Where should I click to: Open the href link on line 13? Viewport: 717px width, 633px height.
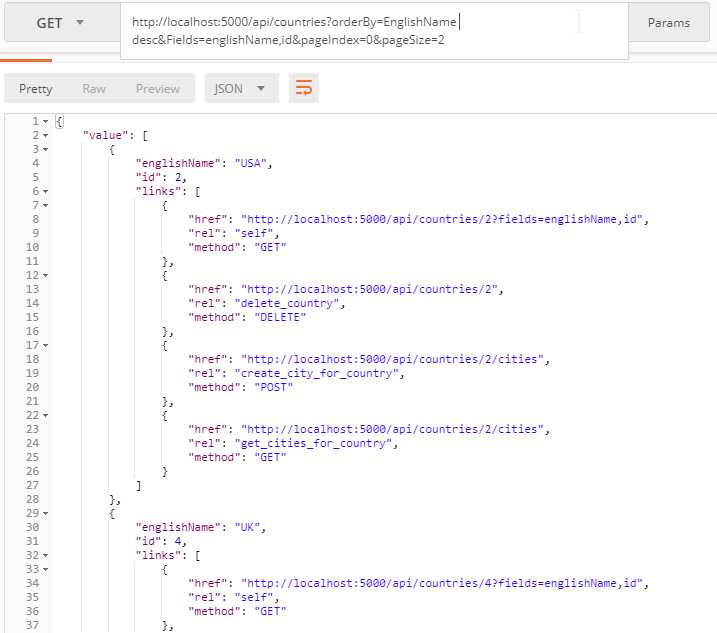369,290
